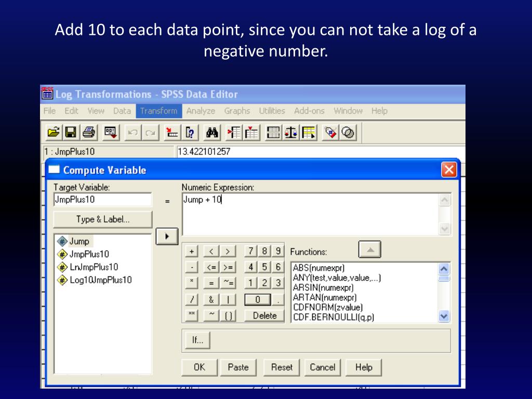Click the Find binoculars icon

(212, 132)
